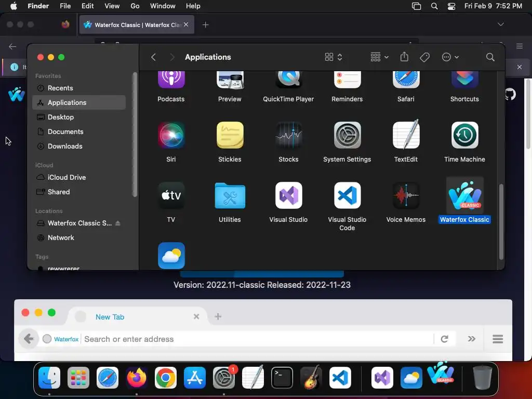Open new tab in Firefox window
The height and width of the screenshot is (399, 532).
pos(205,25)
